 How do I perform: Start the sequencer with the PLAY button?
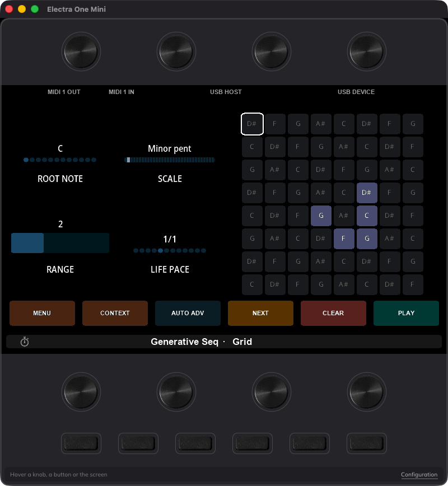point(406,313)
